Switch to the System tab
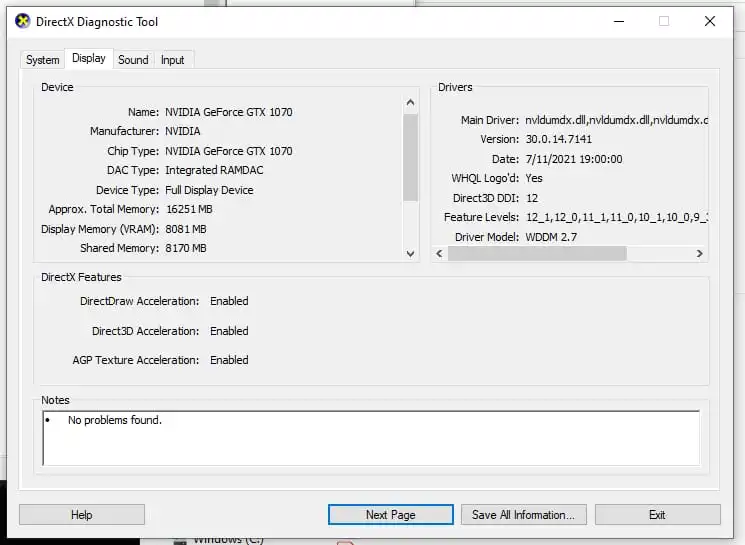Screen dimensions: 745x545 (x=43, y=60)
